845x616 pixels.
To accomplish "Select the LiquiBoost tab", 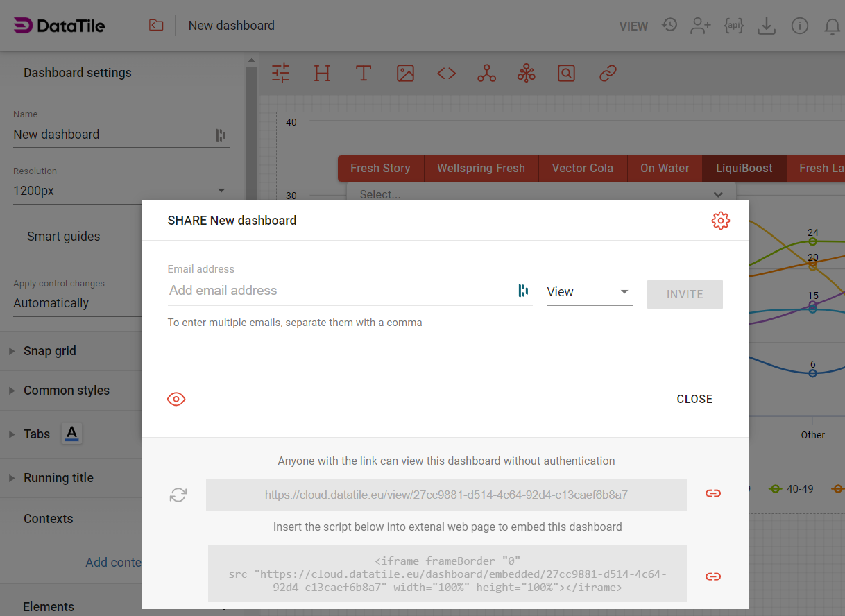I will pos(744,168).
